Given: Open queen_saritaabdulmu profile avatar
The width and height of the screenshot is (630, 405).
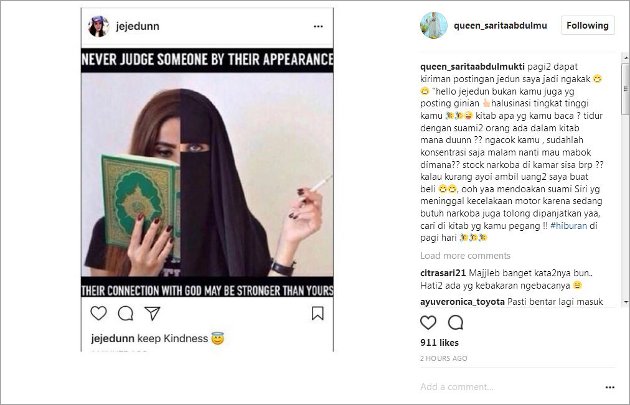Looking at the screenshot, I should pos(434,25).
